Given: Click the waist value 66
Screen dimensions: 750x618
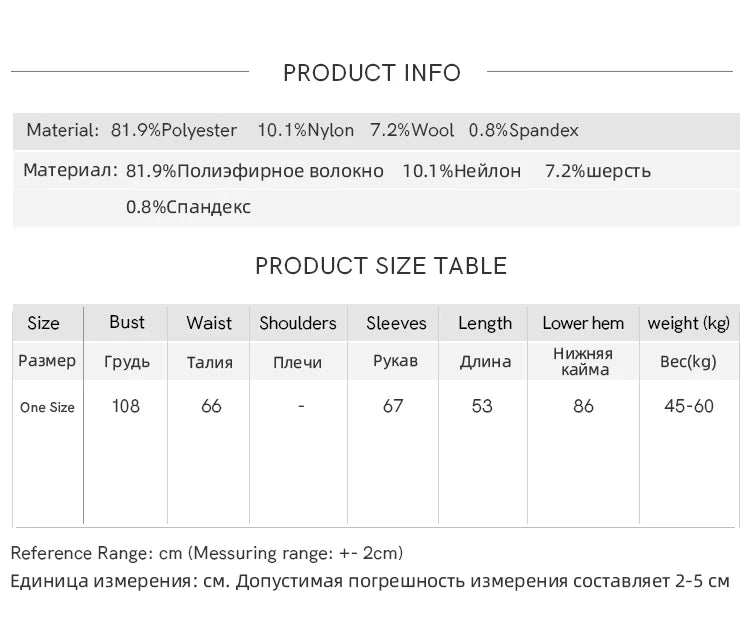Looking at the screenshot, I should (211, 406).
